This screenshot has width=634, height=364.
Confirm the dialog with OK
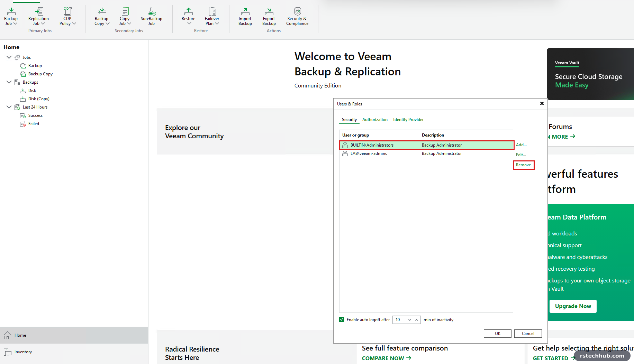[498, 334]
